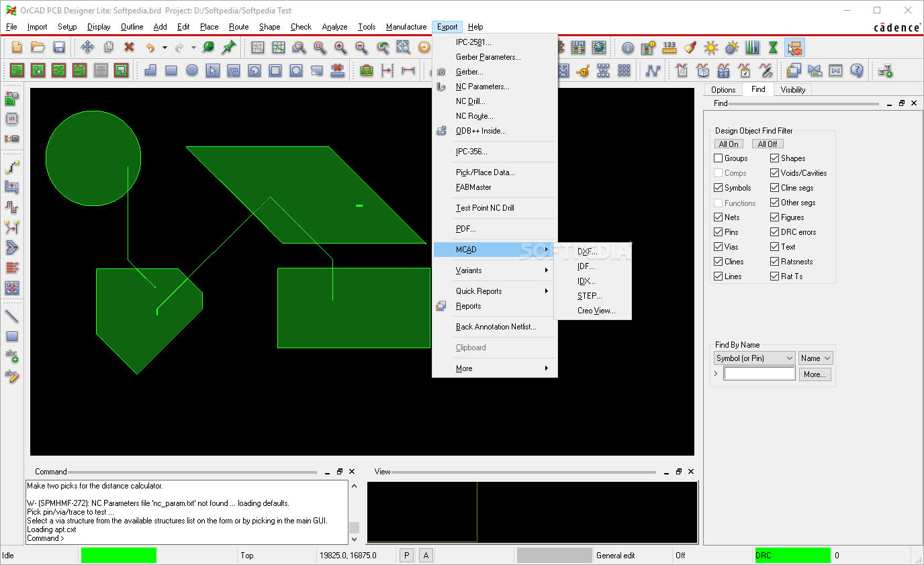This screenshot has height=565, width=924.
Task: Open the Symbol (or Pin) dropdown
Action: pos(754,358)
